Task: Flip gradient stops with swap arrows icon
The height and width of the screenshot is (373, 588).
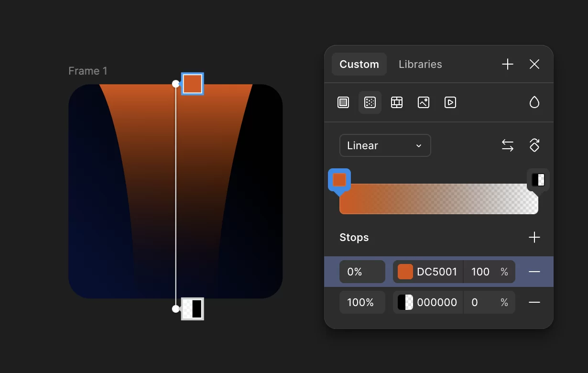Action: (x=508, y=145)
